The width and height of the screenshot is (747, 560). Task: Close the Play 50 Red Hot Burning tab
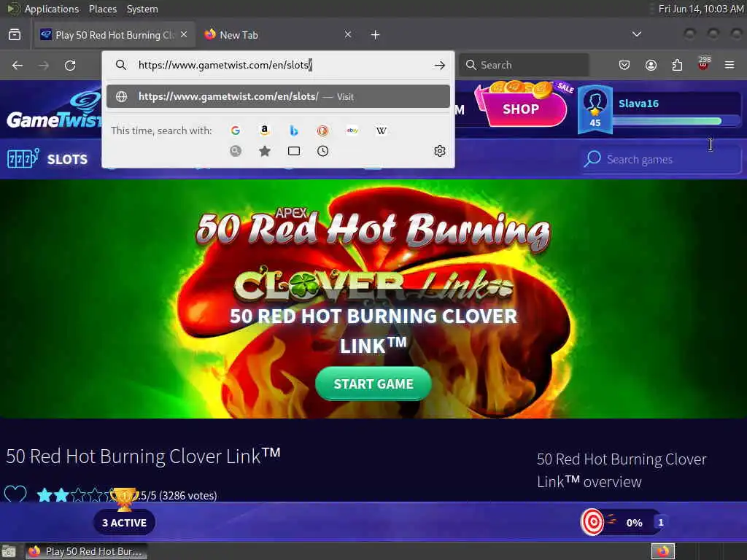tap(184, 35)
